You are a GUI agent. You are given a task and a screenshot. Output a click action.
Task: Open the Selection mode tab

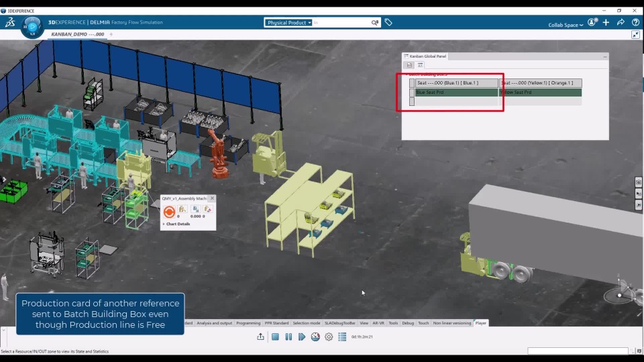pyautogui.click(x=307, y=323)
